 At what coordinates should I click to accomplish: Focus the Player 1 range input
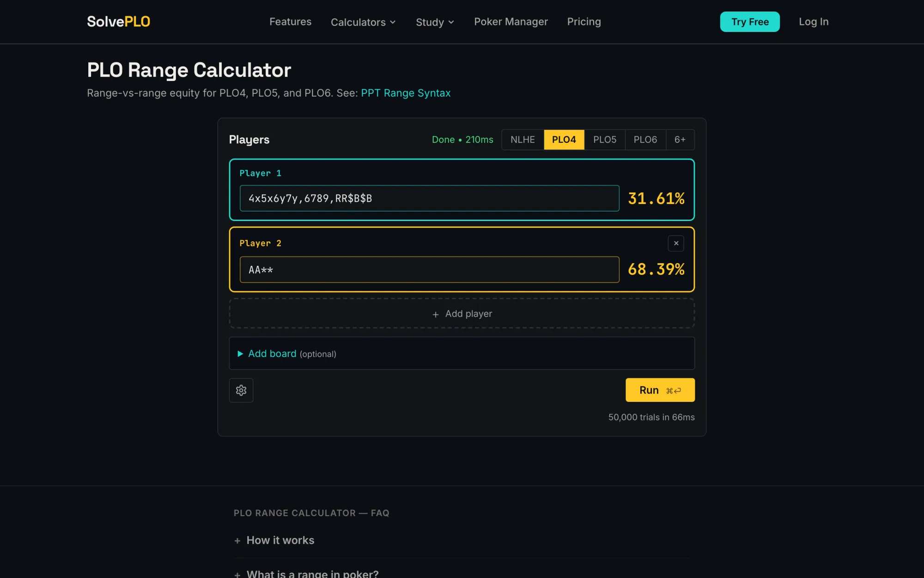[430, 198]
